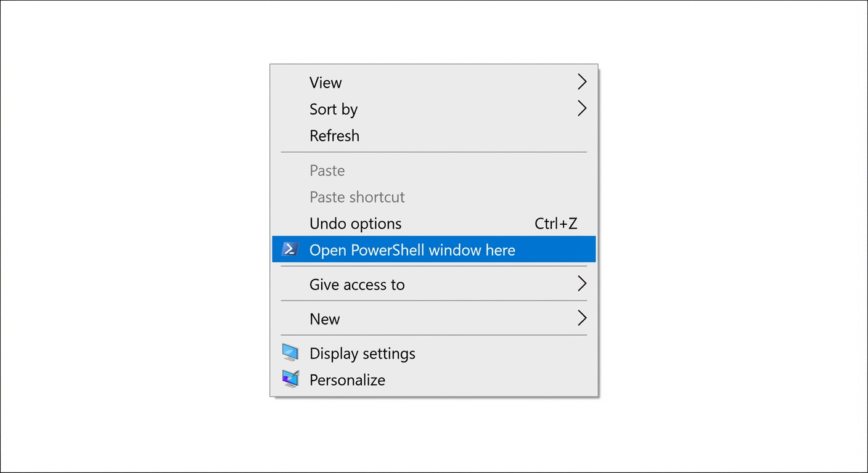
Task: Select Sort by from the menu
Action: click(x=334, y=108)
